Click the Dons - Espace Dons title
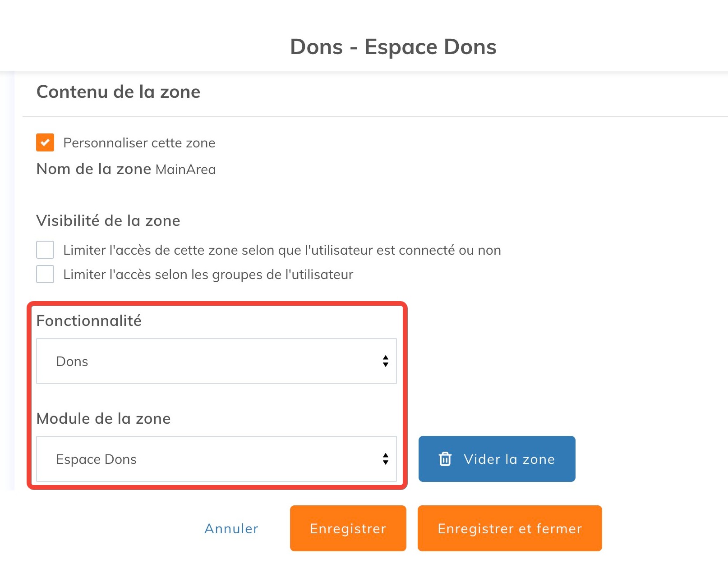Viewport: 728px width, 577px height. (393, 47)
